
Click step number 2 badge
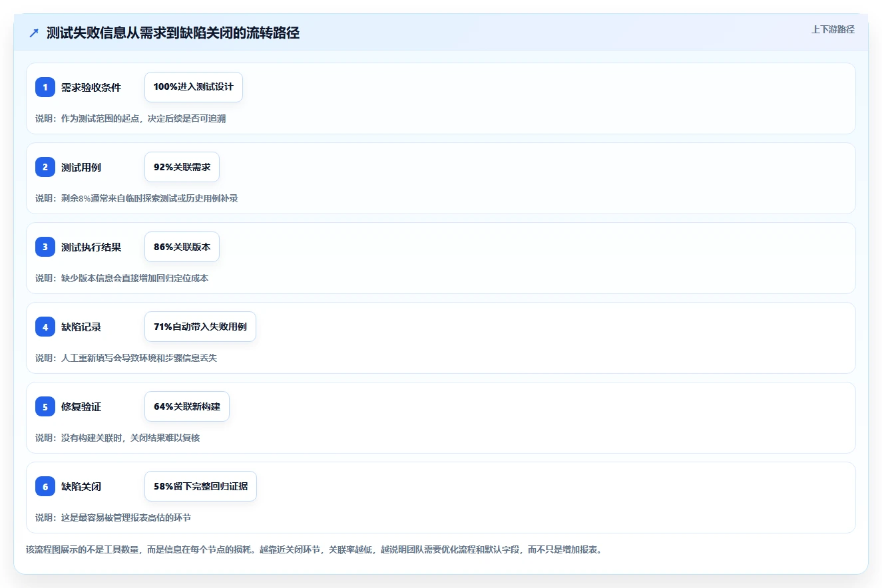45,167
